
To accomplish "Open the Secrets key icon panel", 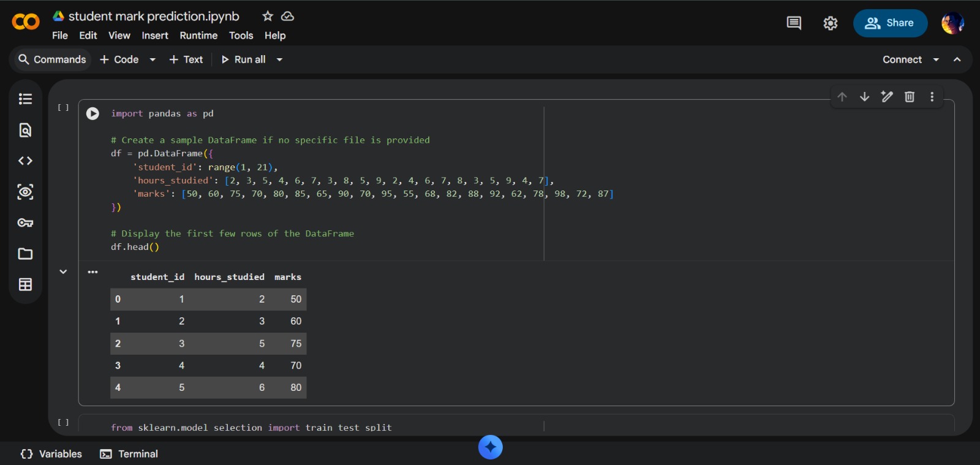I will 25,223.
